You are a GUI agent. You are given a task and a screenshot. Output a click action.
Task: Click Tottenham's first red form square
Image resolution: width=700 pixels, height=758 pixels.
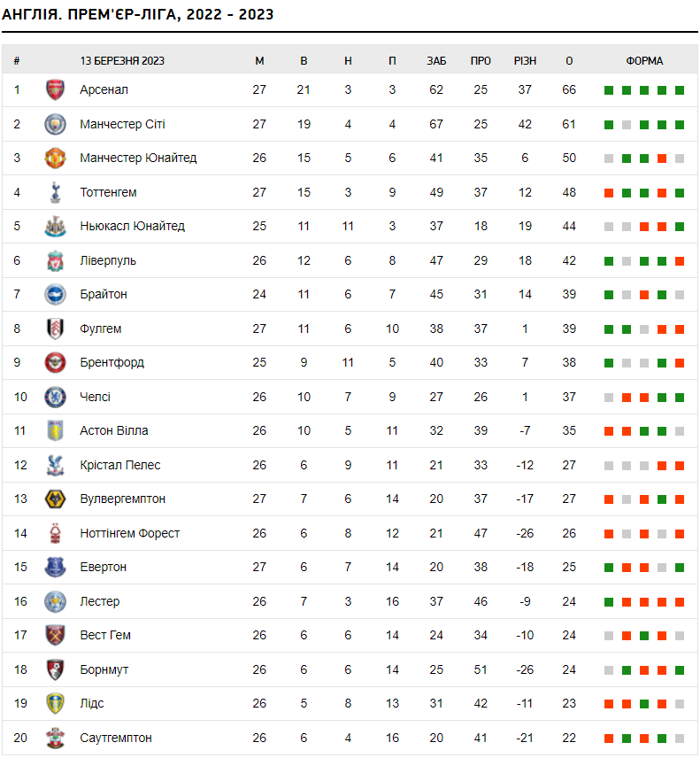[609, 193]
